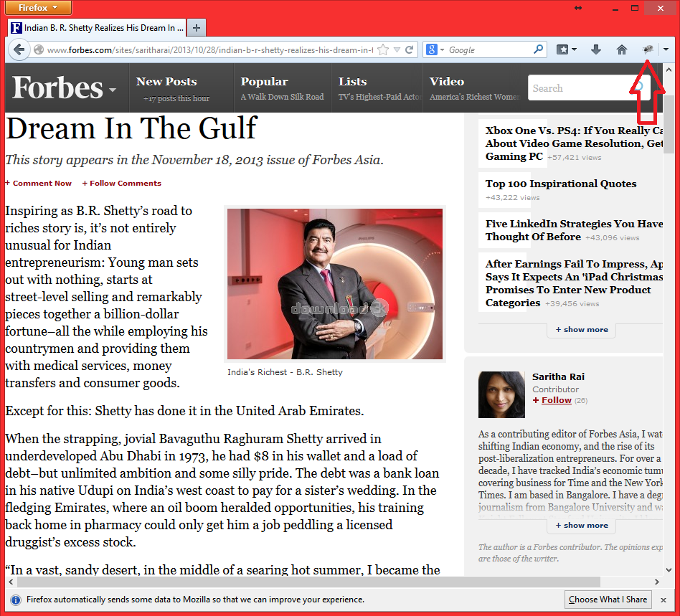Click 'America's Richest Women' subtitle
Screen dimensions: 680x616
coord(474,97)
